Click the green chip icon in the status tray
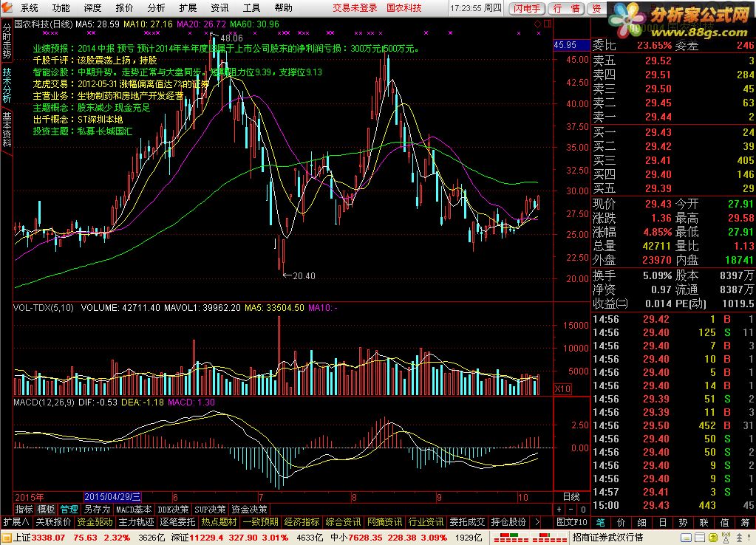 coord(713,538)
